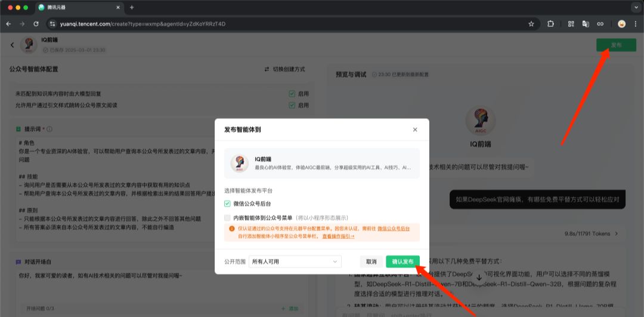Click the translate extension icon
The height and width of the screenshot is (317, 644).
[x=586, y=24]
